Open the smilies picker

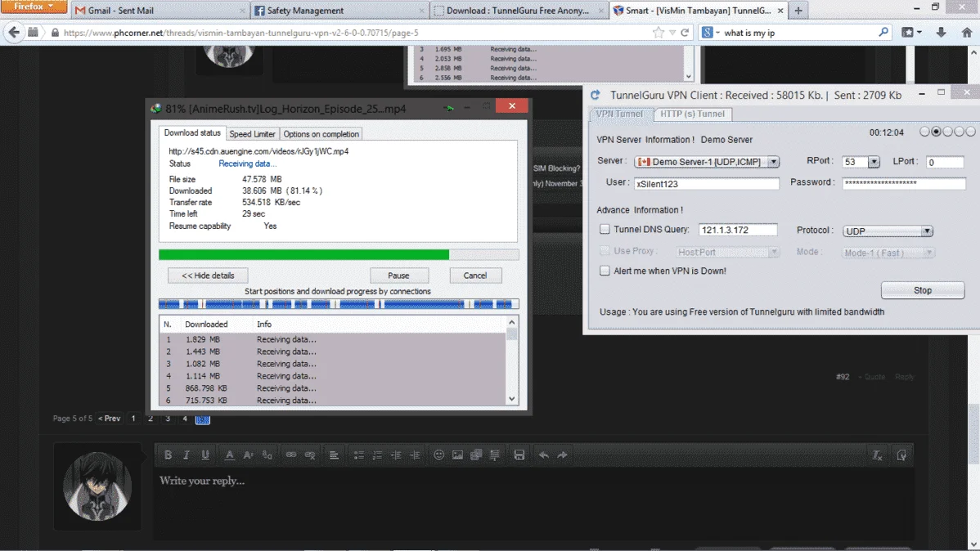click(x=438, y=455)
